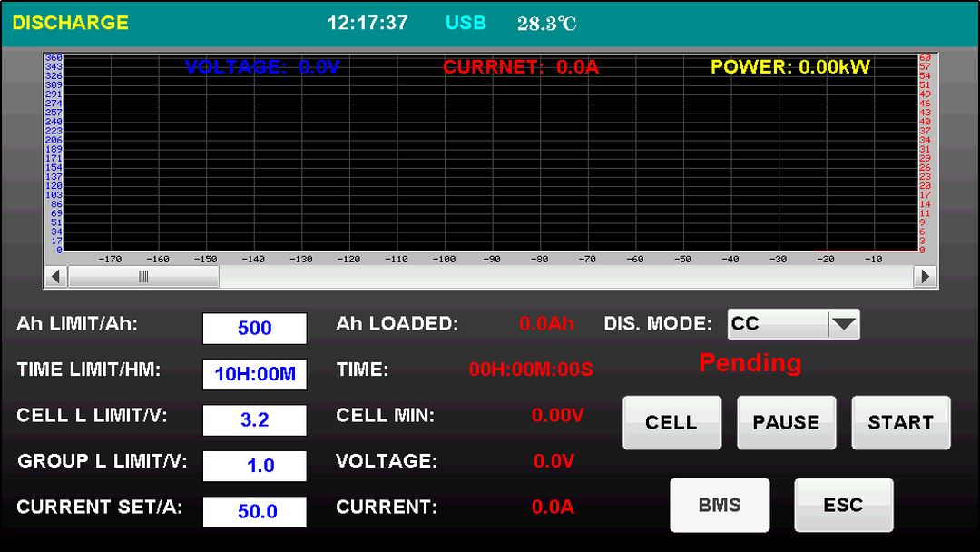Image resolution: width=980 pixels, height=552 pixels.
Task: Open the CELL details button
Action: (x=671, y=422)
